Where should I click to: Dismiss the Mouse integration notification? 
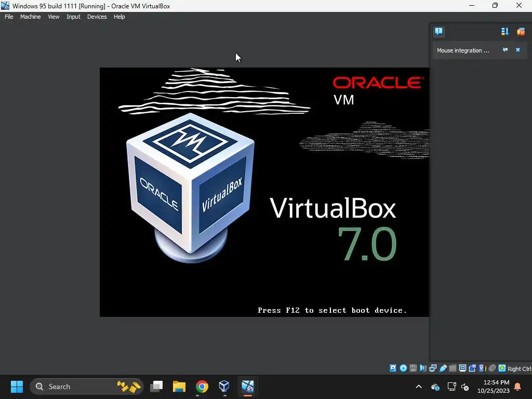pyautogui.click(x=518, y=50)
